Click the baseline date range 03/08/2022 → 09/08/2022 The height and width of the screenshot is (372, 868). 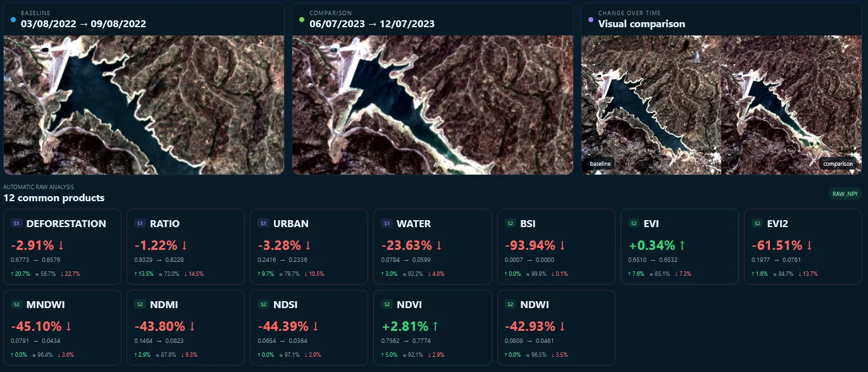(x=84, y=24)
